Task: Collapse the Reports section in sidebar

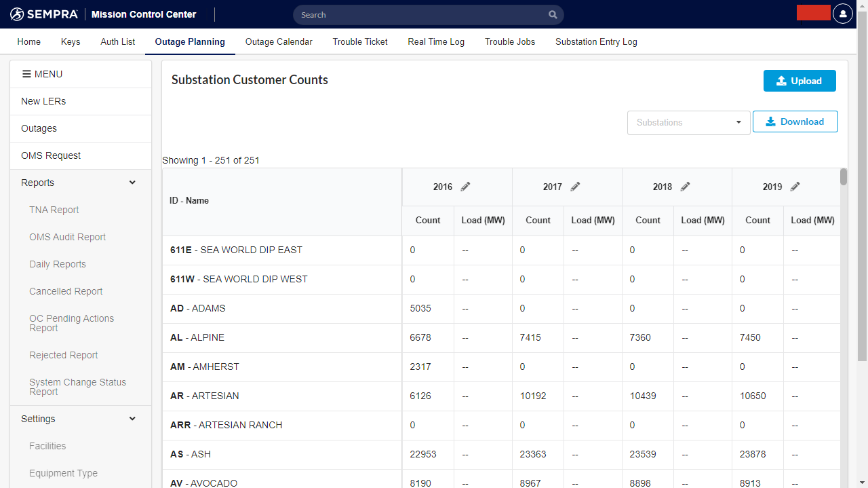Action: pyautogui.click(x=132, y=182)
